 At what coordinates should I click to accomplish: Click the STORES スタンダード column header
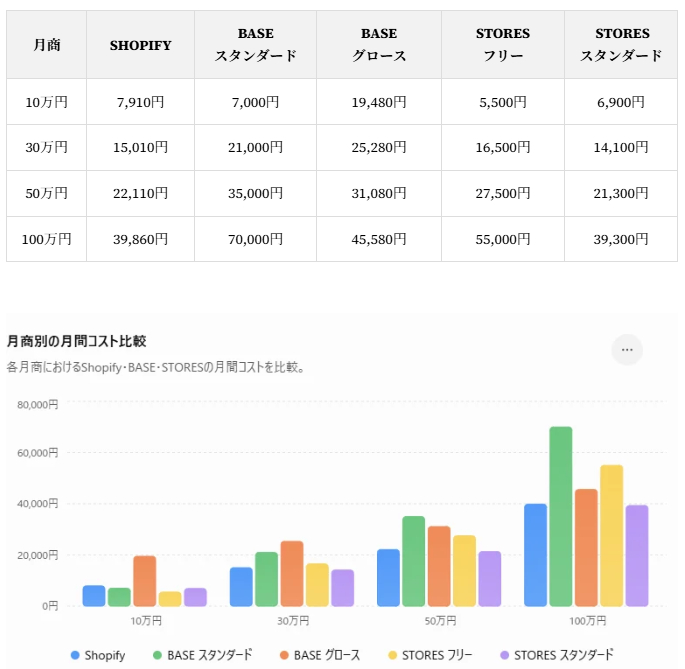(621, 45)
